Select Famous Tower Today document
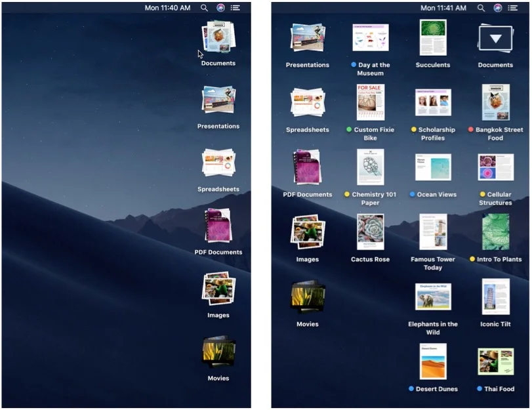Viewport: 532px width, 410px height. [433, 232]
